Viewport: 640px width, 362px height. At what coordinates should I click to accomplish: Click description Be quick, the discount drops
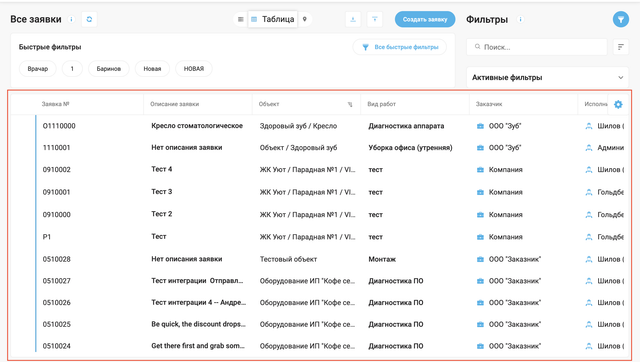(198, 324)
